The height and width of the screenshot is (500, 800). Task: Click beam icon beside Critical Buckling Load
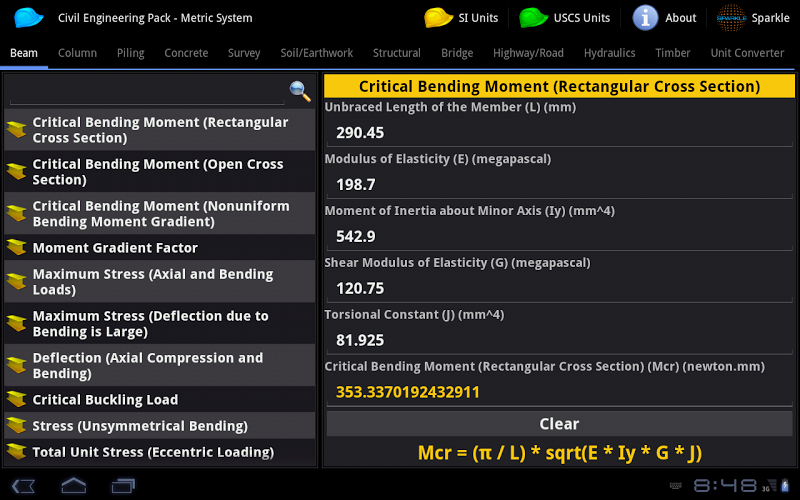click(x=17, y=399)
